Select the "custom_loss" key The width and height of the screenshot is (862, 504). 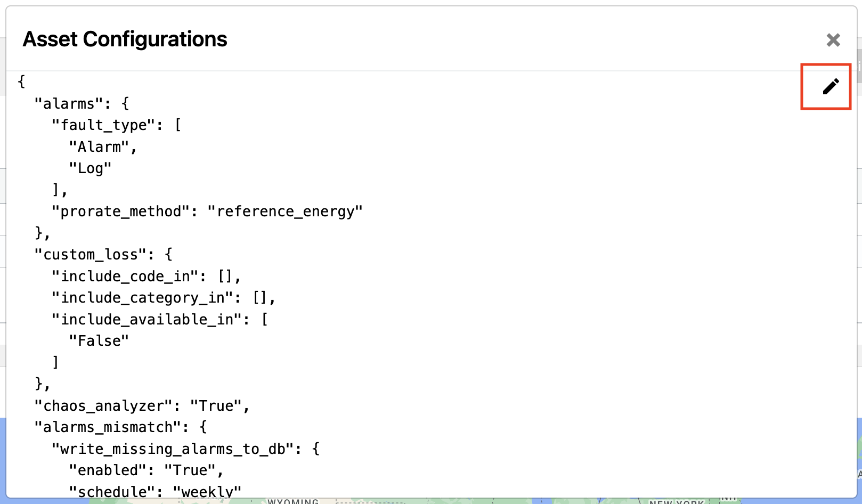point(91,255)
